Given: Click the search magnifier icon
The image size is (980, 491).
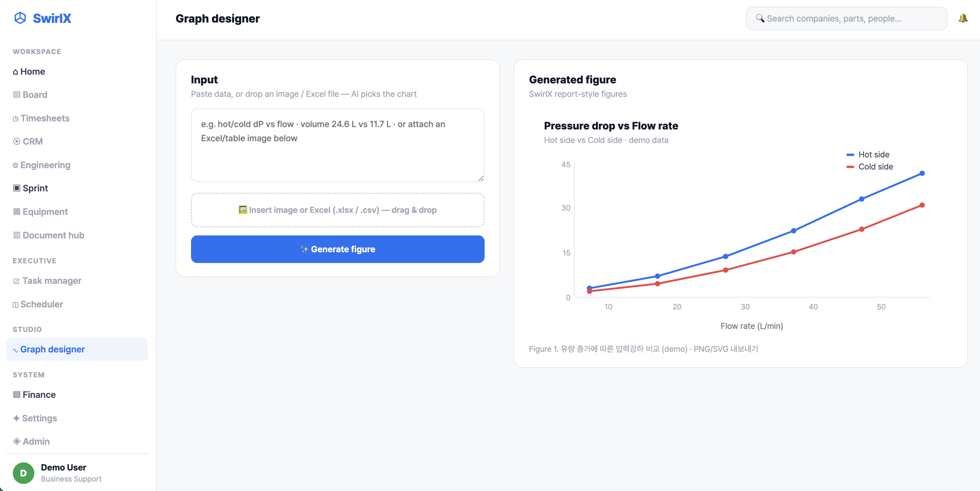Looking at the screenshot, I should 760,18.
